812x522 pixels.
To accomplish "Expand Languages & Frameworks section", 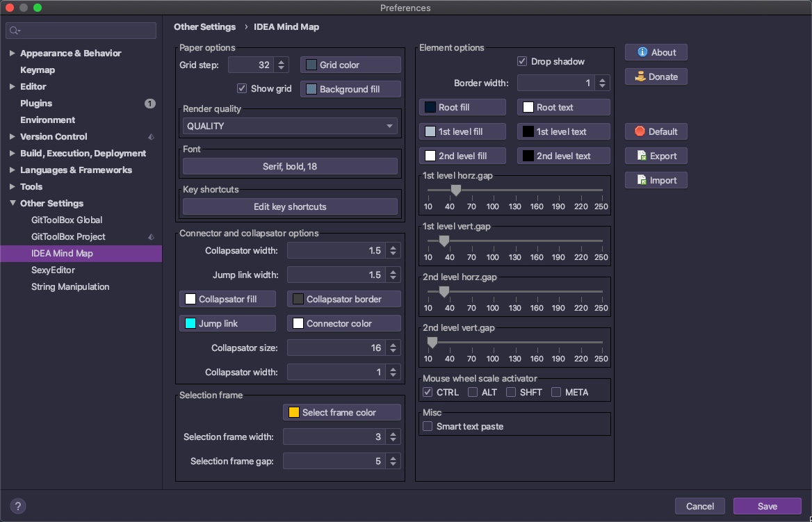I will pyautogui.click(x=13, y=170).
